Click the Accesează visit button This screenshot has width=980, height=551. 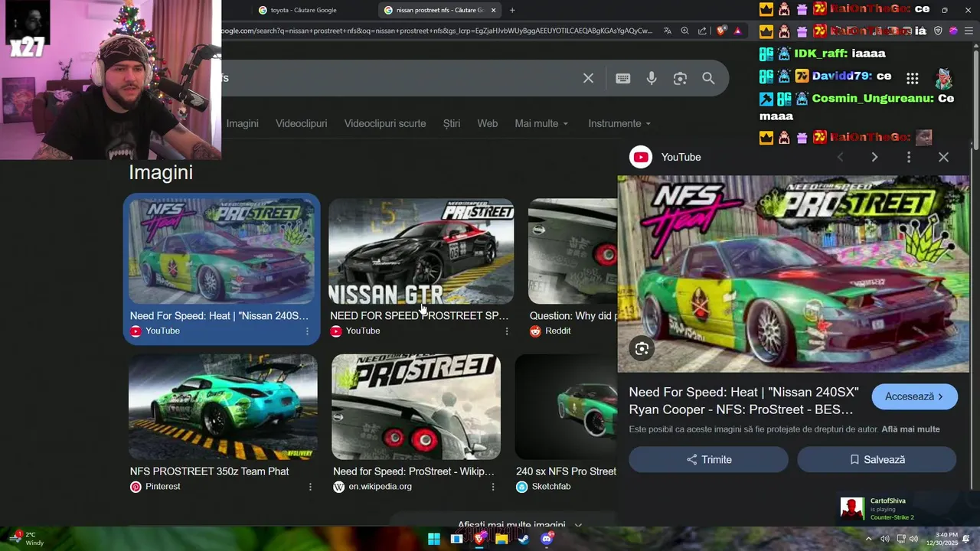tap(914, 396)
